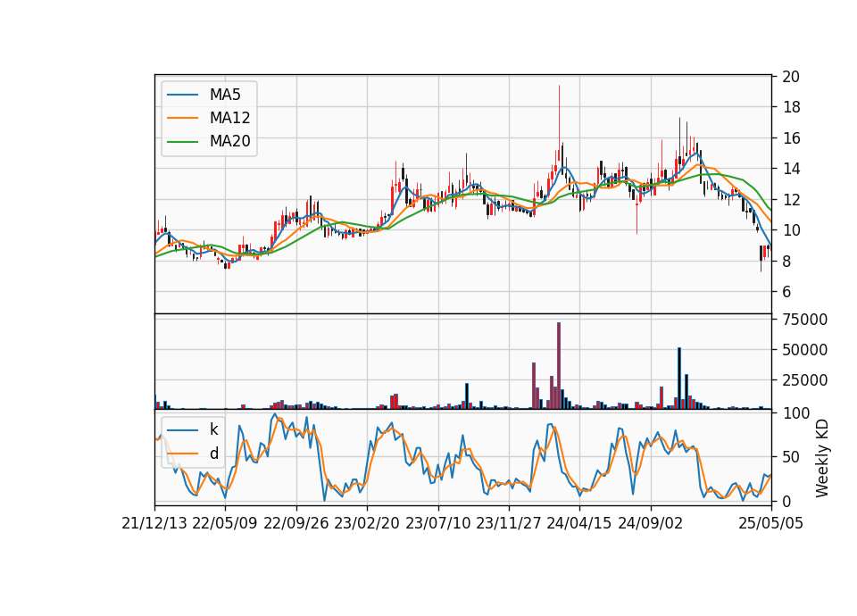The width and height of the screenshot is (857, 616).
Task: Click the tall black volume bar near 50000
Action: pos(679,379)
